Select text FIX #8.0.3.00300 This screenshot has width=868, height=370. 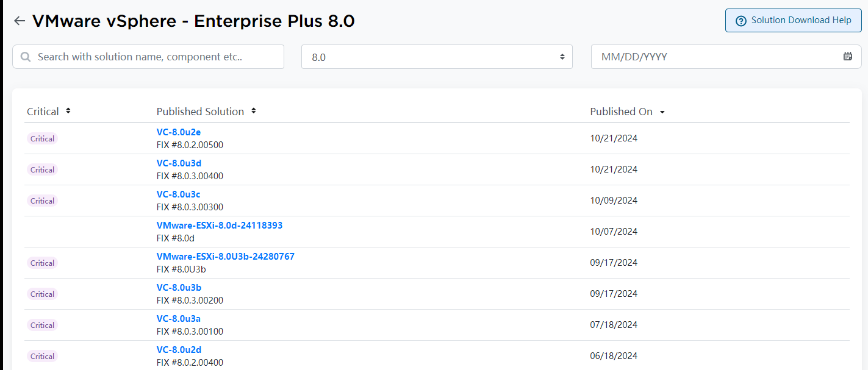(190, 207)
